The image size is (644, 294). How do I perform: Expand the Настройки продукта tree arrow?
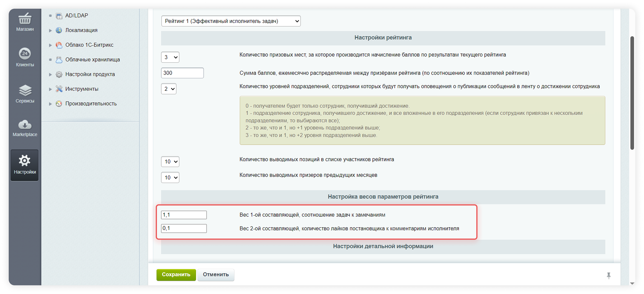pos(51,74)
